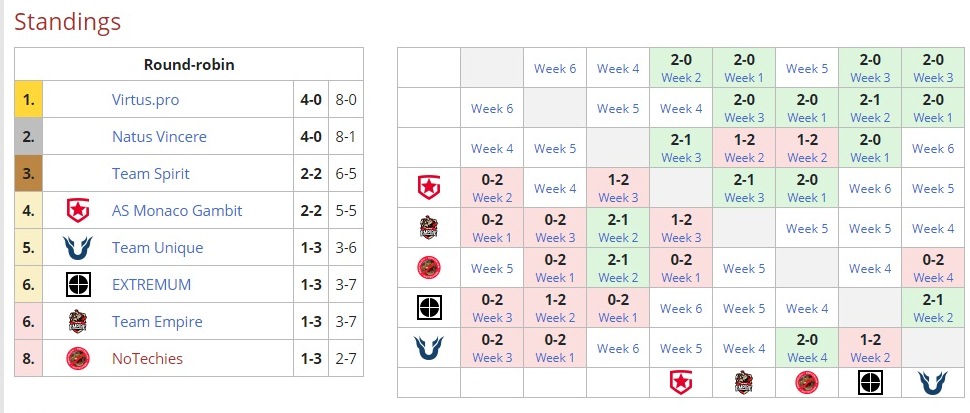Click AS Monaco Gambit logo in standings list
Viewport: 970px width, 413px height.
[78, 211]
